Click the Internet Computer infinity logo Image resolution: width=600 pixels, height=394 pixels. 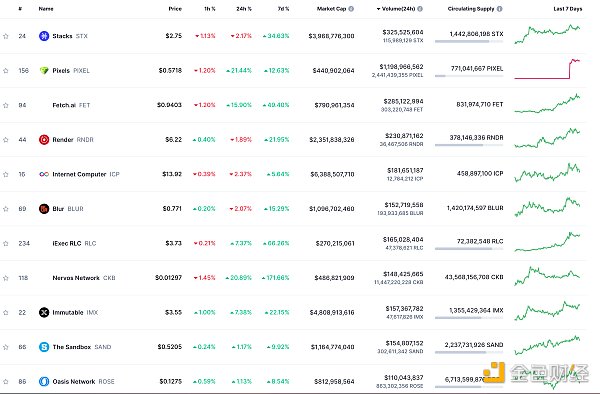[x=44, y=174]
